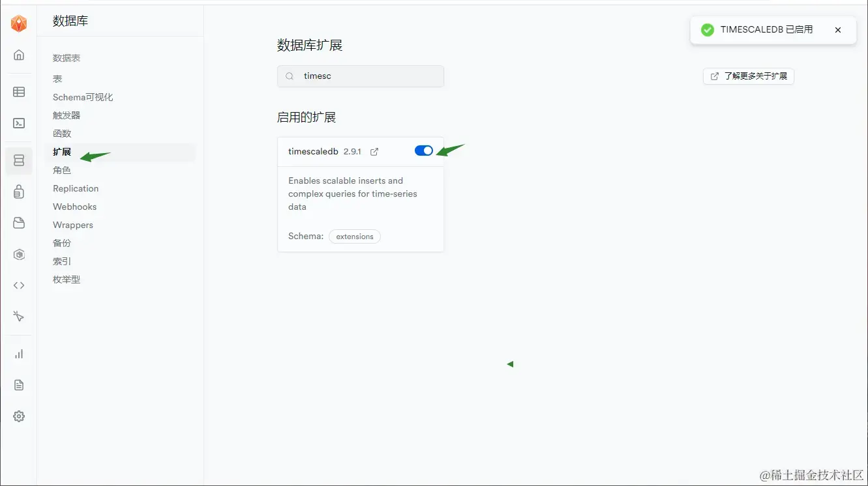The image size is (868, 486).
Task: Click the 数据库 sidebar title
Action: point(70,21)
